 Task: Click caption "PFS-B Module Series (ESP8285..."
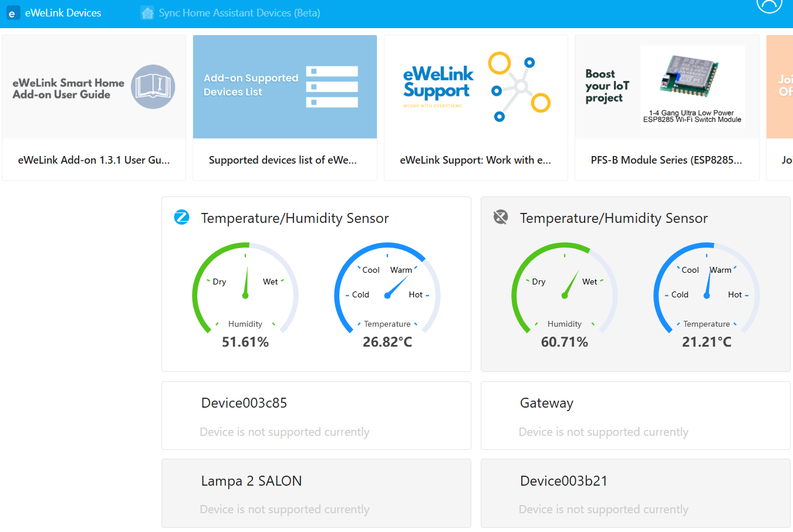click(666, 160)
